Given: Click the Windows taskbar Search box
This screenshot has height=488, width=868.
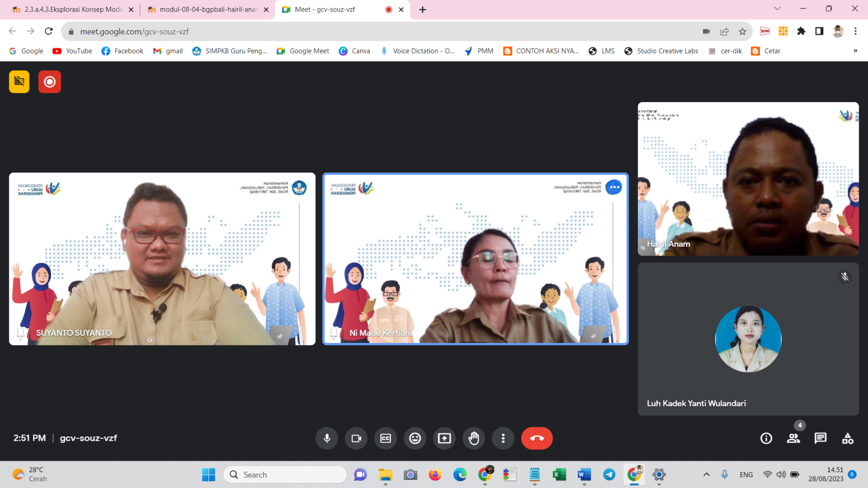Looking at the screenshot, I should tap(285, 475).
